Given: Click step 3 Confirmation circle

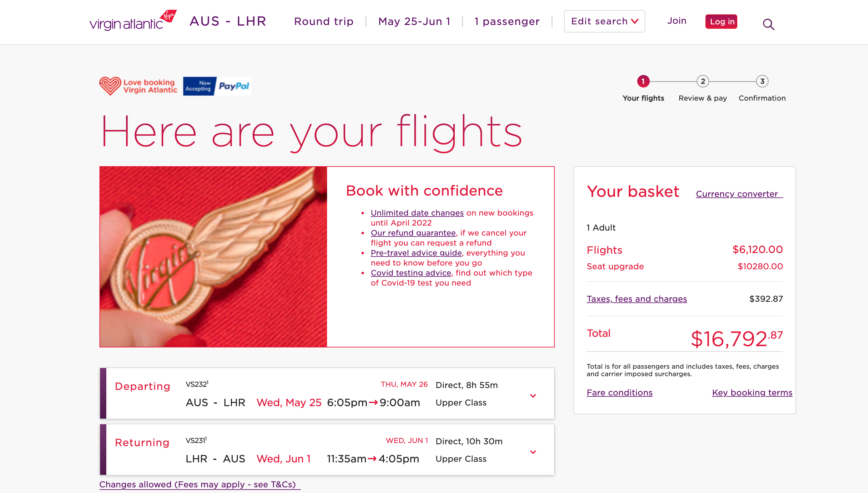Looking at the screenshot, I should (x=762, y=82).
